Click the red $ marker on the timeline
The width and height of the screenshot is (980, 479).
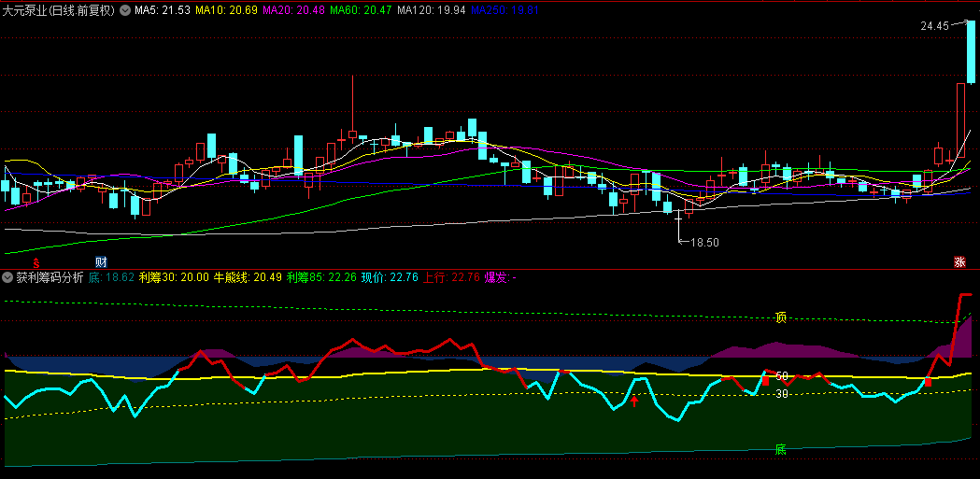(x=36, y=262)
